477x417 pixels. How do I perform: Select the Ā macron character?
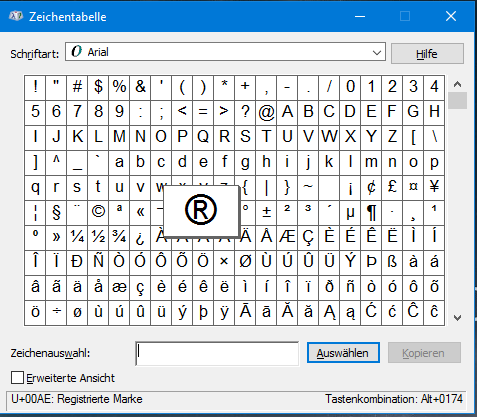(x=245, y=313)
